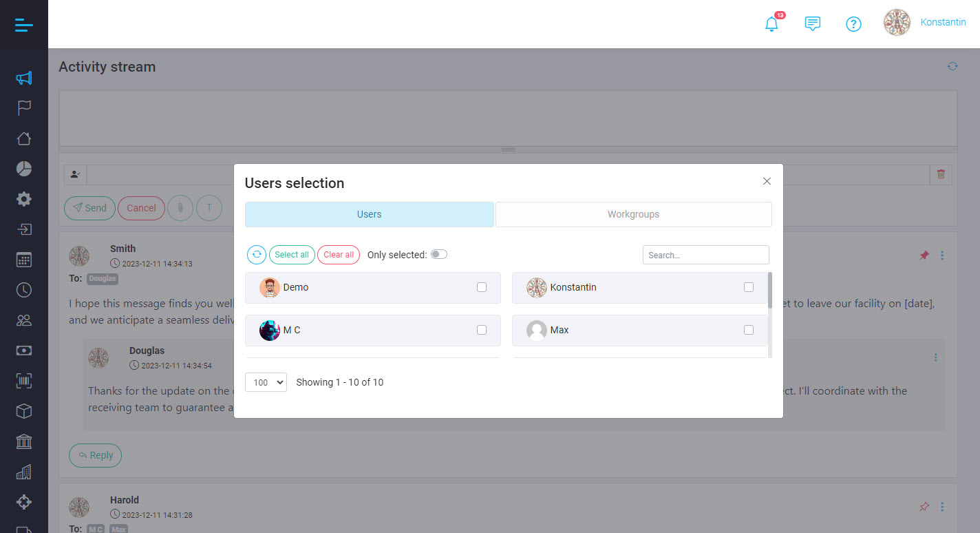Click the Select all button
This screenshot has height=533, width=980.
click(292, 254)
